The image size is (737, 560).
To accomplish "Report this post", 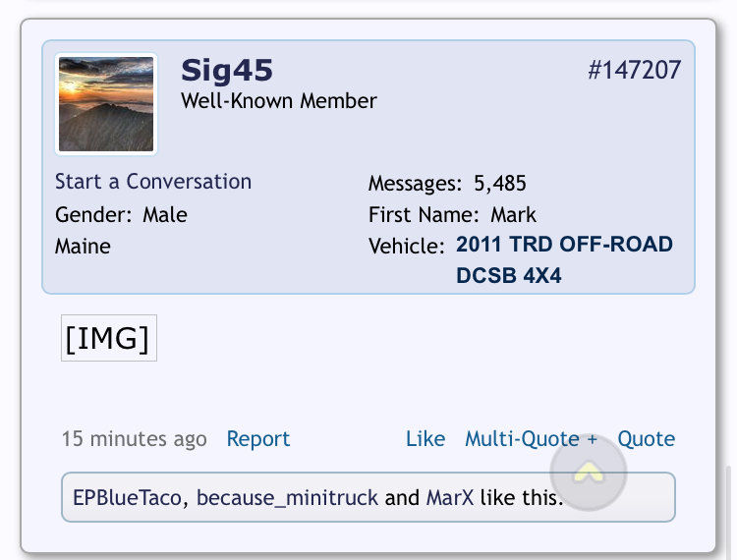I will [258, 439].
